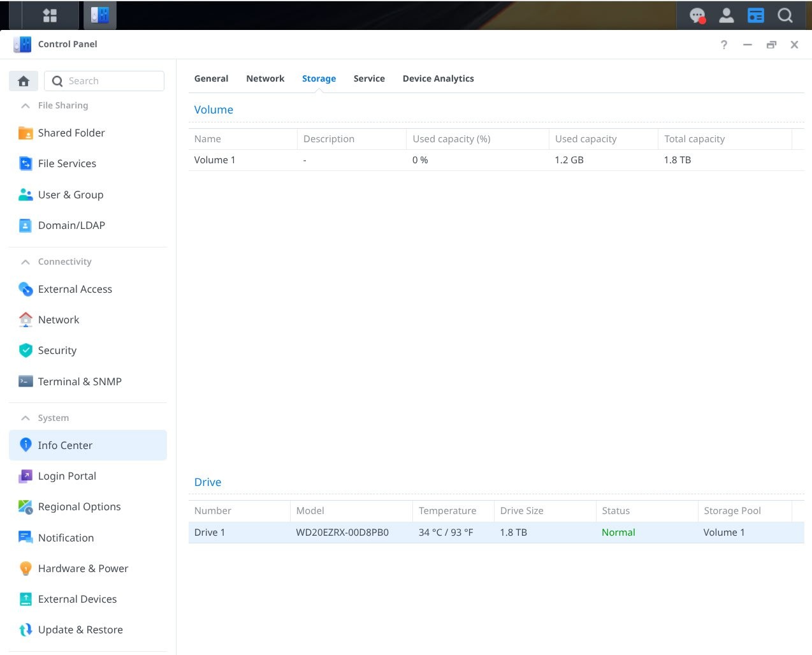Click the File Services icon
Viewport: 812px width, 655px height.
coord(25,163)
